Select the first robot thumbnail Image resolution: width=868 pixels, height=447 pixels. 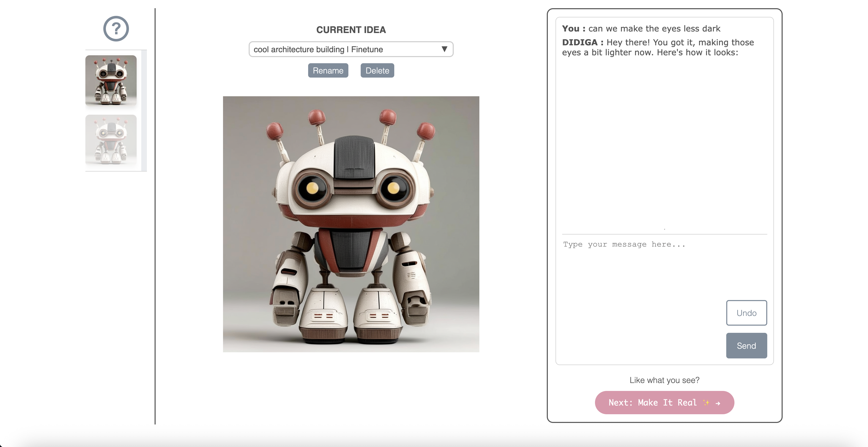click(111, 81)
